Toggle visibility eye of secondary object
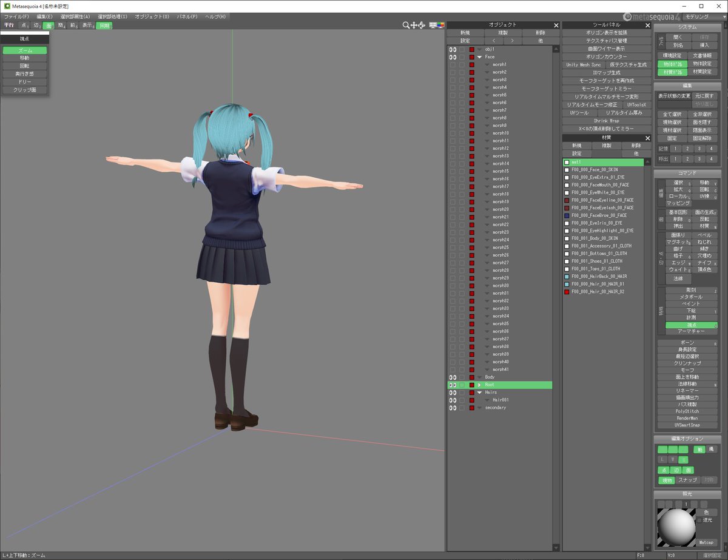The height and width of the screenshot is (560, 728). (452, 408)
